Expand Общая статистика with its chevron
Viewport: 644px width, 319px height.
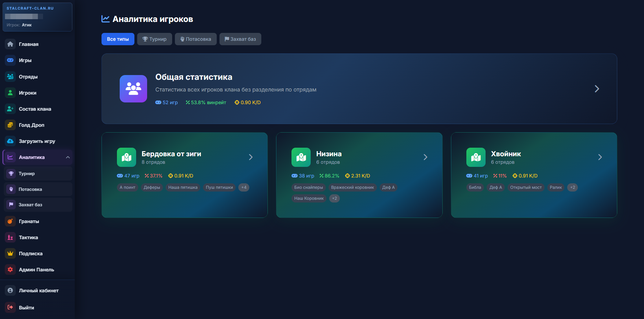click(x=597, y=89)
